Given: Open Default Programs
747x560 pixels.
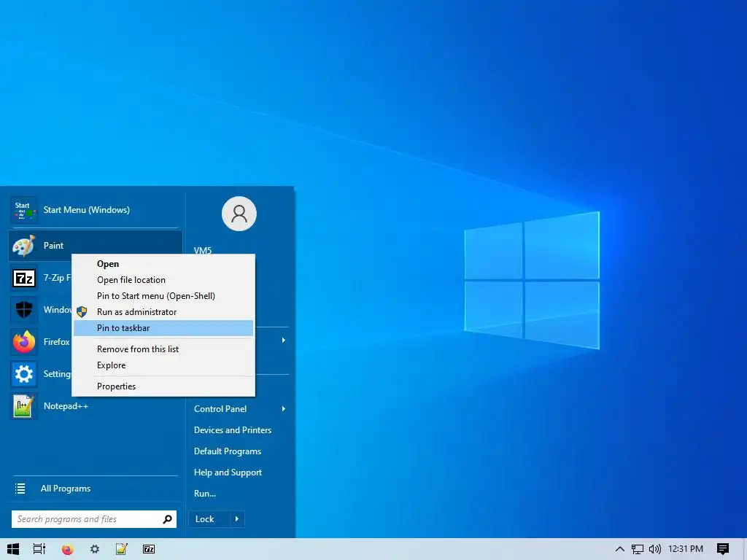Looking at the screenshot, I should [228, 451].
